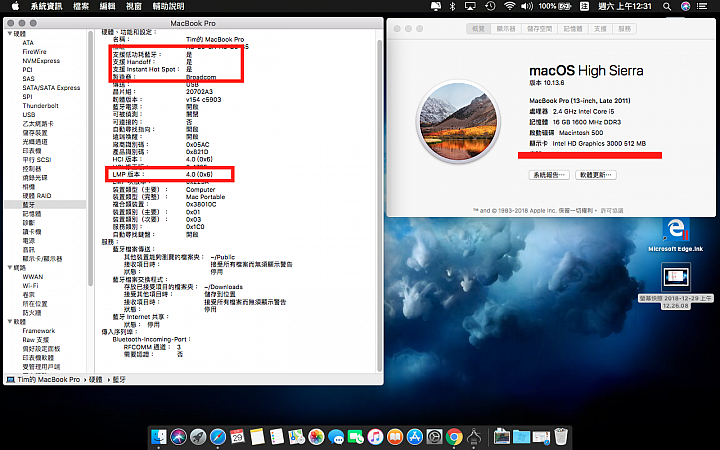Image resolution: width=720 pixels, height=450 pixels.
Task: Click the 系統報告… button
Action: 549,175
